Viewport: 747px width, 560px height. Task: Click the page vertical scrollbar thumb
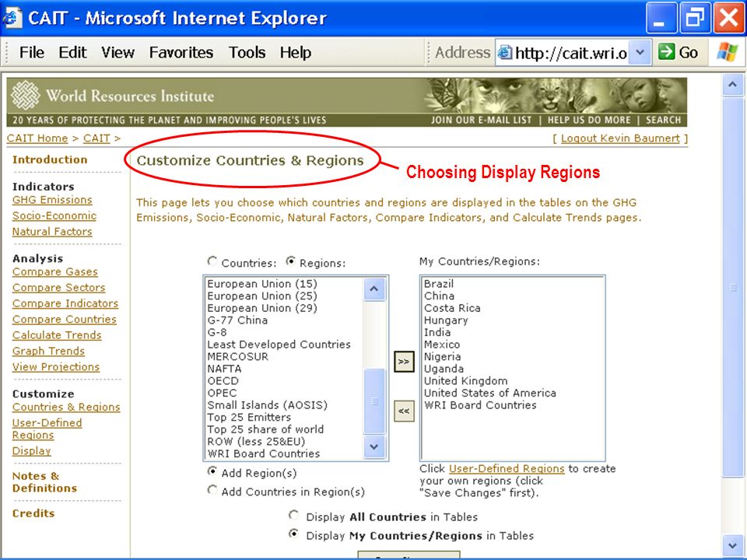[733, 287]
